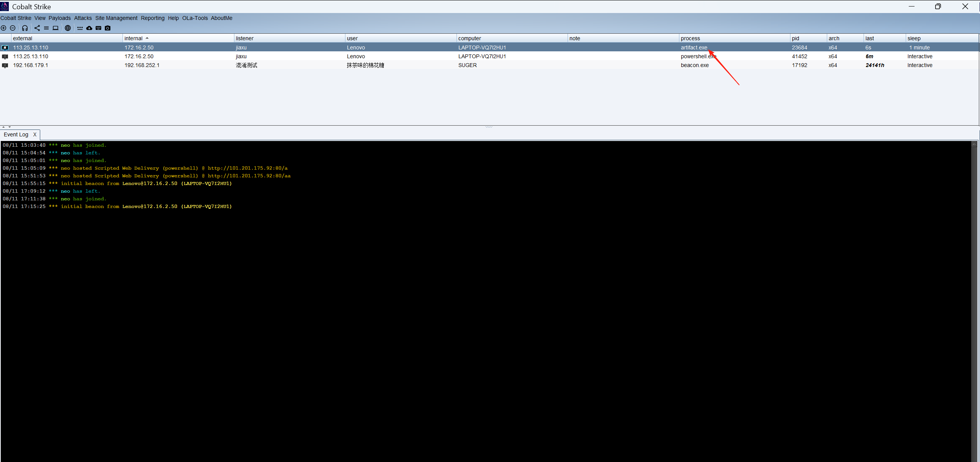Click the beacon icon of powershell.exe row
Image resolution: width=980 pixels, height=462 pixels.
5,57
